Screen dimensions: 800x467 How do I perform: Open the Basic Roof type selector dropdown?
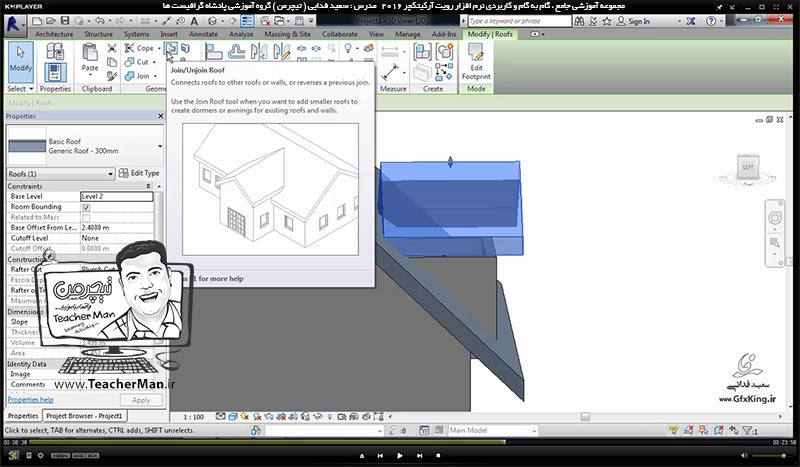tap(160, 146)
